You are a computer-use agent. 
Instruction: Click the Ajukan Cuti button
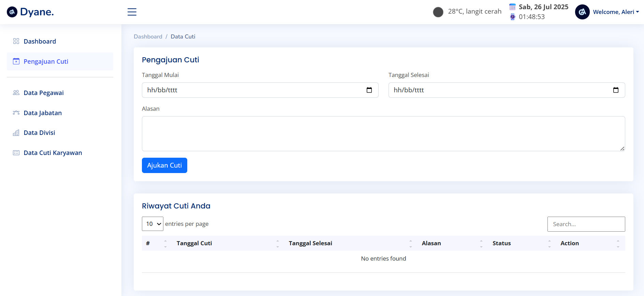164,165
